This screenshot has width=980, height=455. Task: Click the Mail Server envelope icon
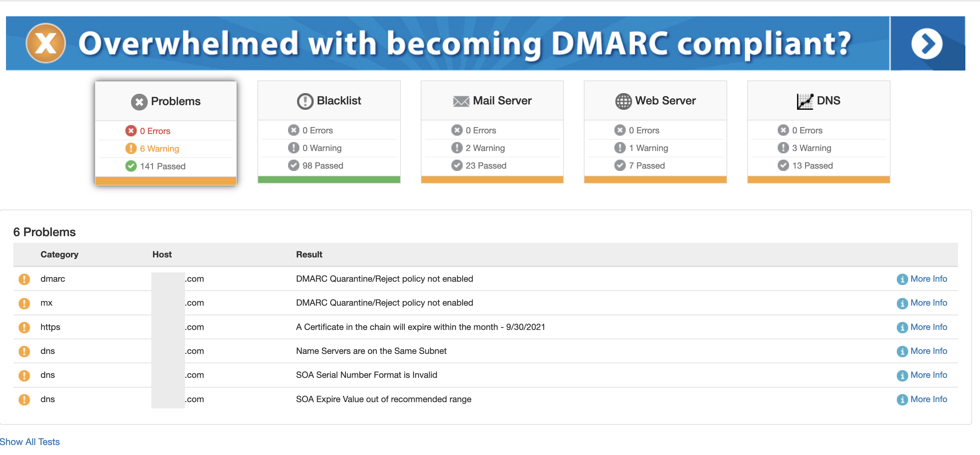coord(461,101)
